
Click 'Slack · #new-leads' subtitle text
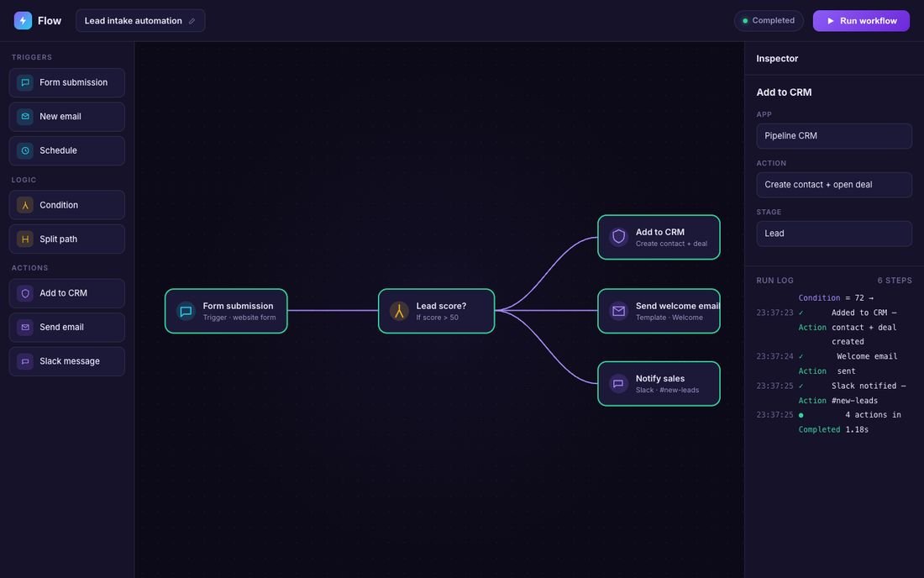pos(667,390)
